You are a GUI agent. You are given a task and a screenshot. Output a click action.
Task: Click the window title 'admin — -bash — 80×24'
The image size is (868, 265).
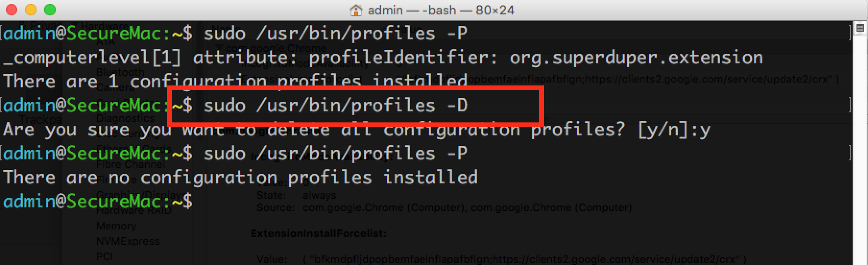tap(440, 10)
